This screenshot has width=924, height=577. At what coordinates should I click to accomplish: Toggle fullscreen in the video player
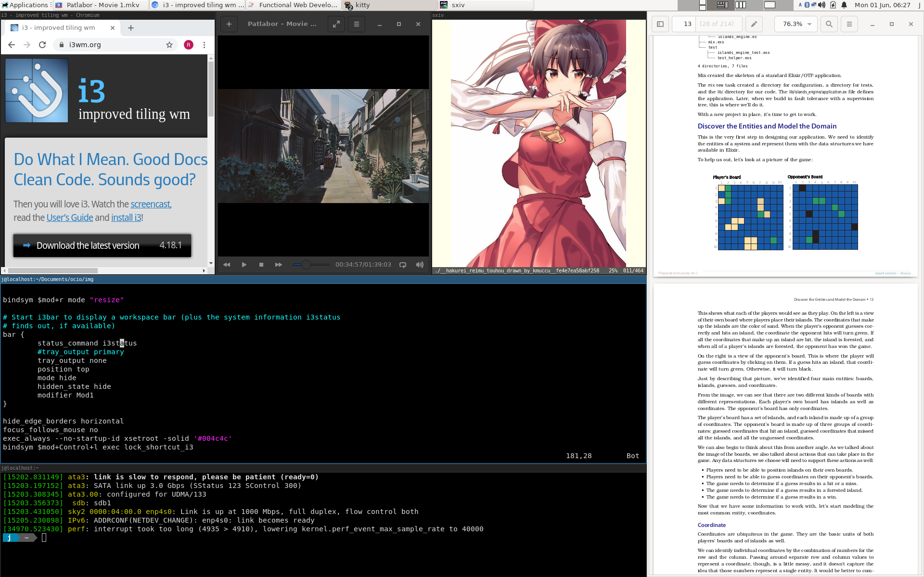336,24
